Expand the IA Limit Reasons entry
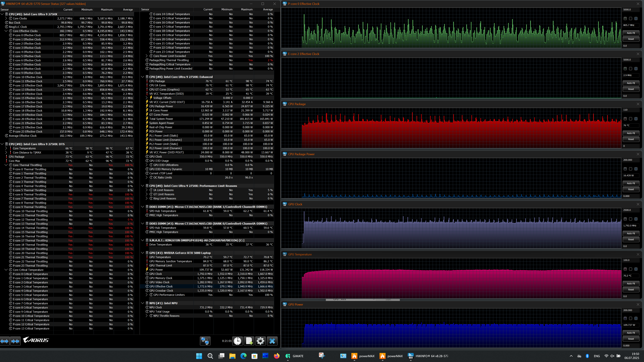Viewport: 644px width, 362px height. [x=147, y=190]
